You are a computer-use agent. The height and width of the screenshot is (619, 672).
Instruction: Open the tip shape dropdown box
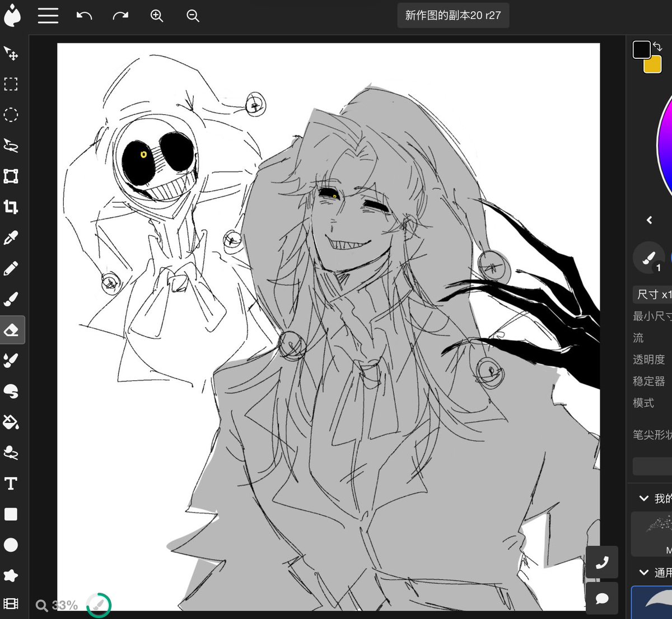pyautogui.click(x=652, y=466)
